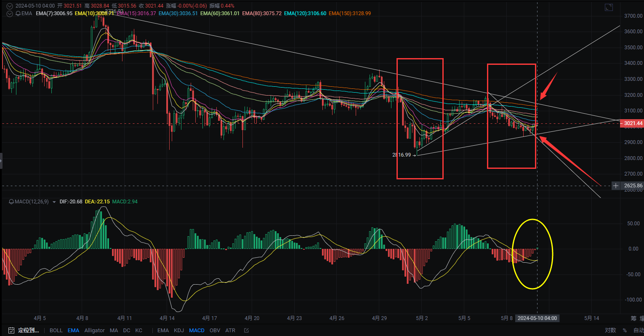Switch to the KDJ indicator
Image resolution: width=644 pixels, height=336 pixels.
click(x=179, y=331)
